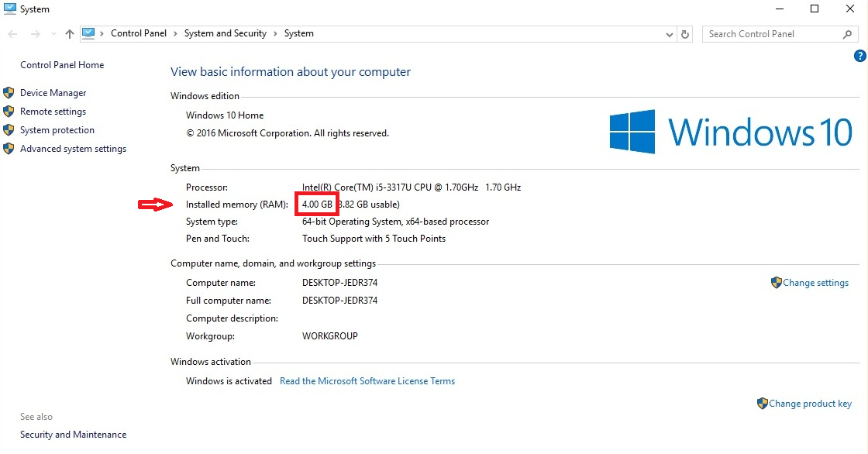Open System protection
This screenshot has width=868, height=454.
click(57, 130)
